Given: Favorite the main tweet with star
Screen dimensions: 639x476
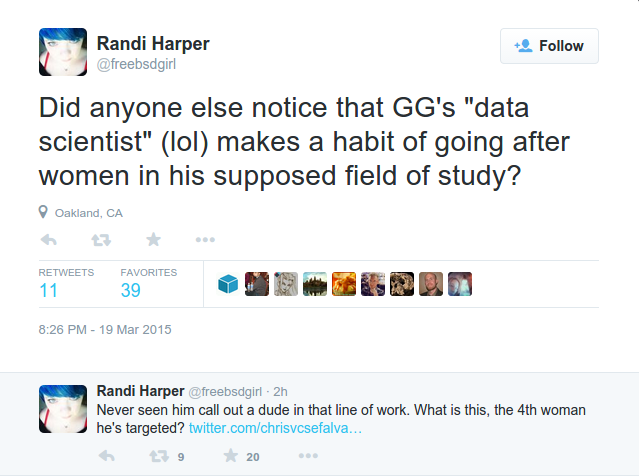Looking at the screenshot, I should point(153,239).
